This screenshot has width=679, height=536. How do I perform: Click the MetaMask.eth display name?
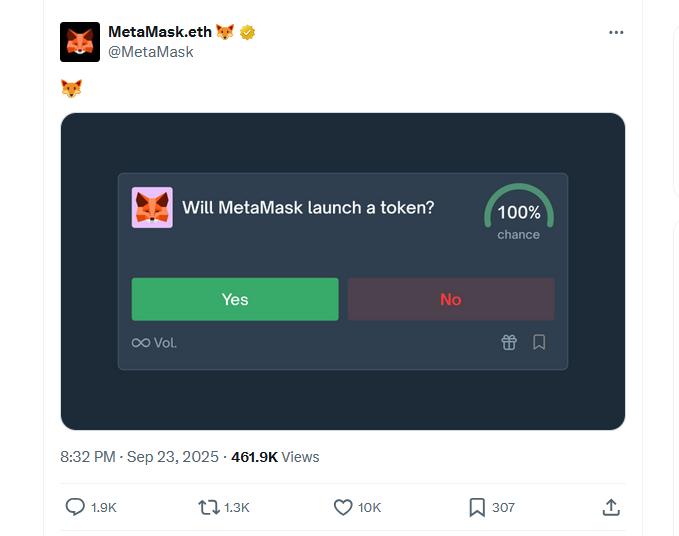tap(160, 32)
